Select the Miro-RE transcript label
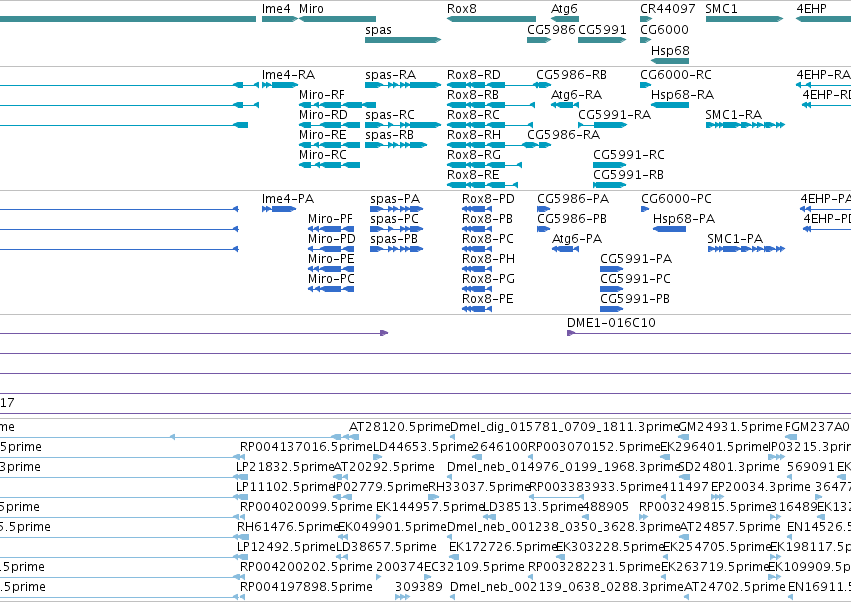851x602 pixels. tap(322, 135)
